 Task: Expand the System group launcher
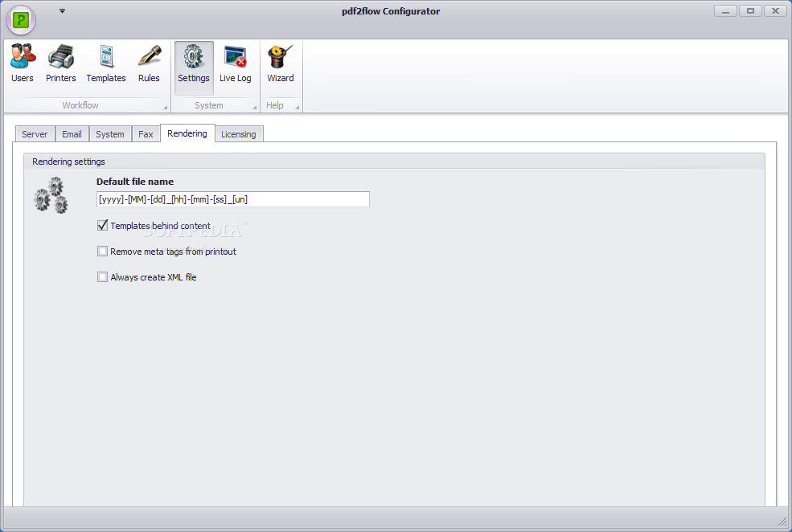[255, 107]
